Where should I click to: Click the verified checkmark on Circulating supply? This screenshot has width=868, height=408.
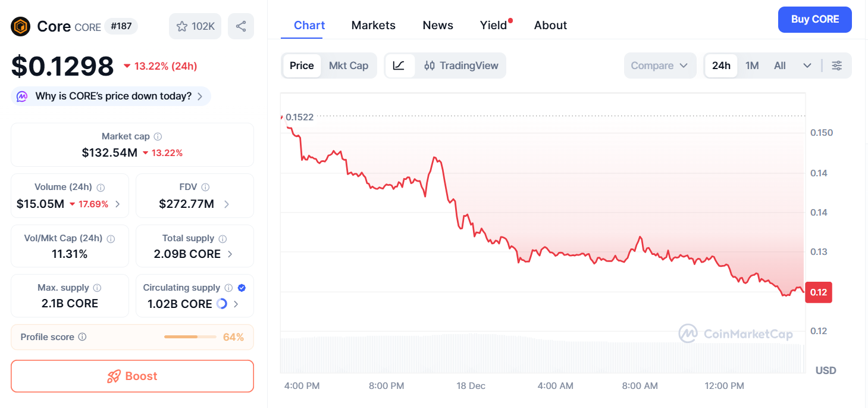tap(240, 287)
